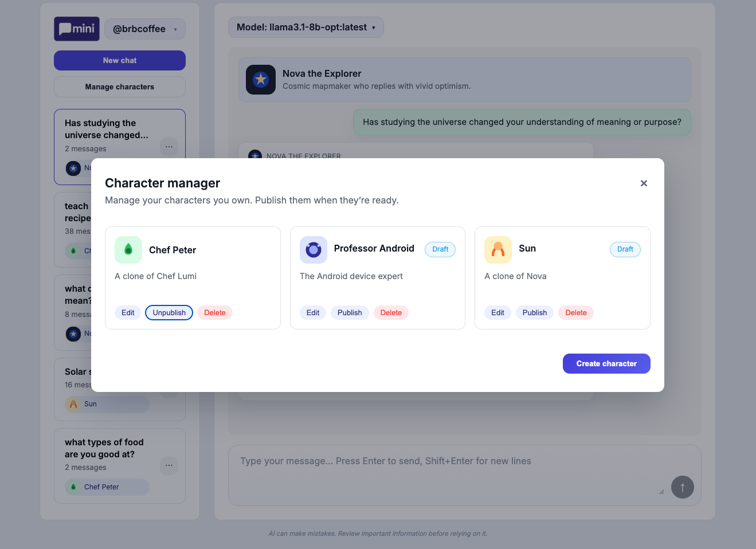Click Professor Android's avatar icon
Screen dimensions: 756x549
point(313,250)
